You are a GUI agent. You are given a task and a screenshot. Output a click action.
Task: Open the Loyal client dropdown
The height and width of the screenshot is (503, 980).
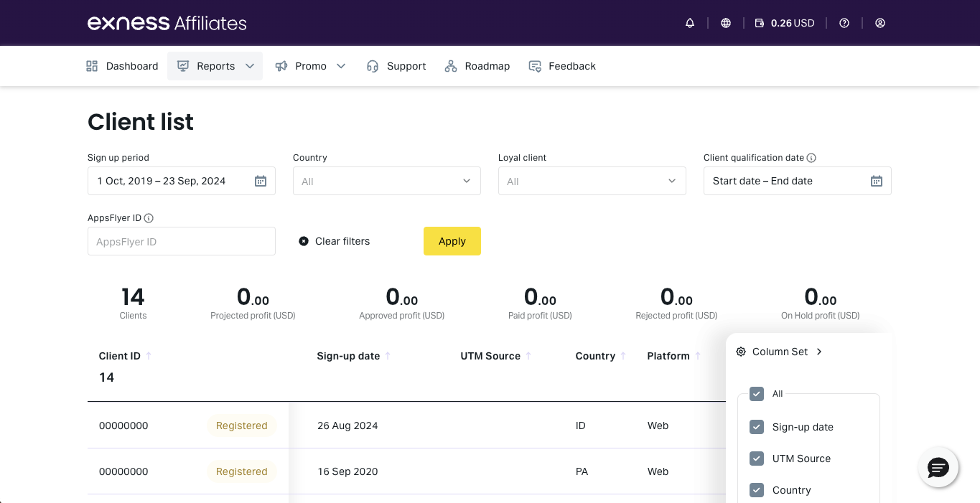(x=592, y=181)
